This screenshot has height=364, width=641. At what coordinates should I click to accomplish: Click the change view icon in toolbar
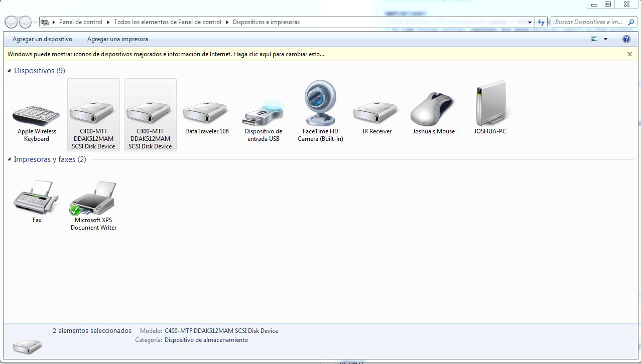pos(595,39)
